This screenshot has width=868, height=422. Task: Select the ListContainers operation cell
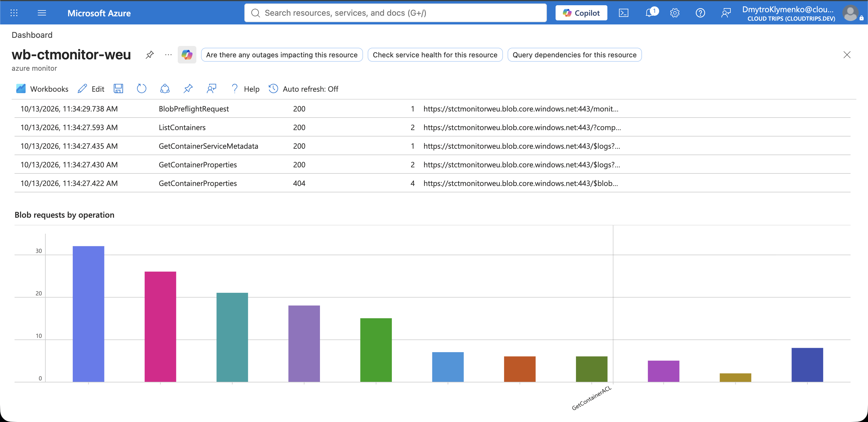[x=182, y=127]
